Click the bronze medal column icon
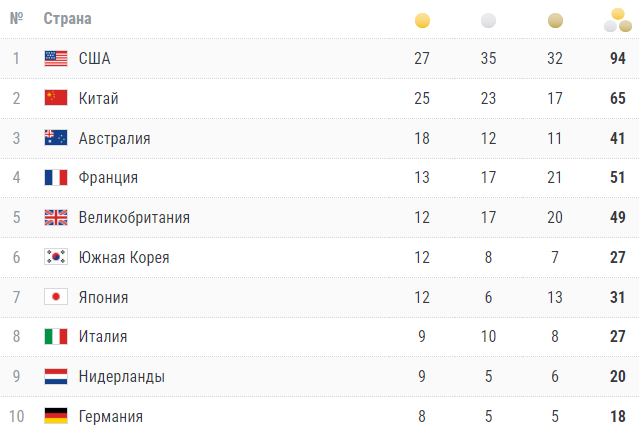This screenshot has width=640, height=434. click(x=555, y=19)
